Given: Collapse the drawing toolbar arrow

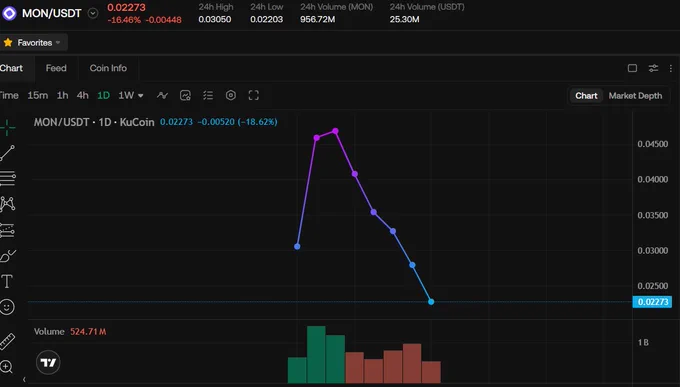Looking at the screenshot, I should 24,380.
